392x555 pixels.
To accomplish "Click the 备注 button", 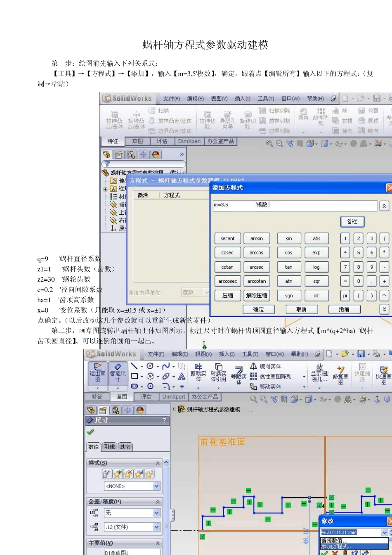I will [x=352, y=222].
